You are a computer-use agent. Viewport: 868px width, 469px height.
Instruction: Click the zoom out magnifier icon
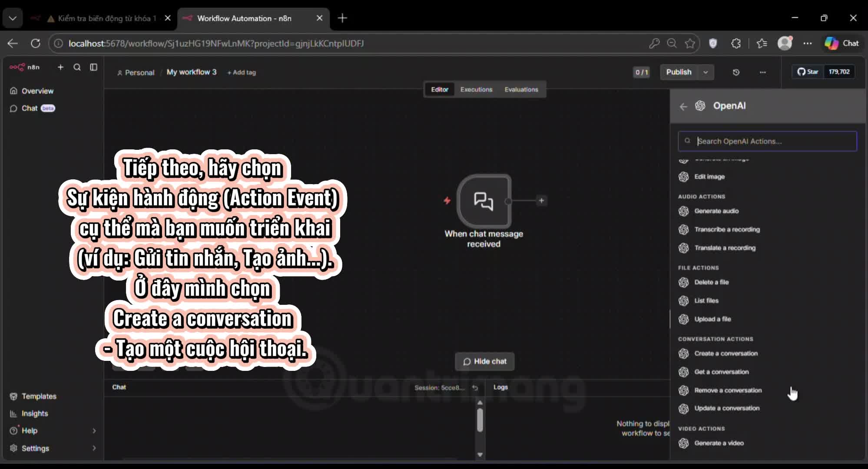click(x=672, y=43)
